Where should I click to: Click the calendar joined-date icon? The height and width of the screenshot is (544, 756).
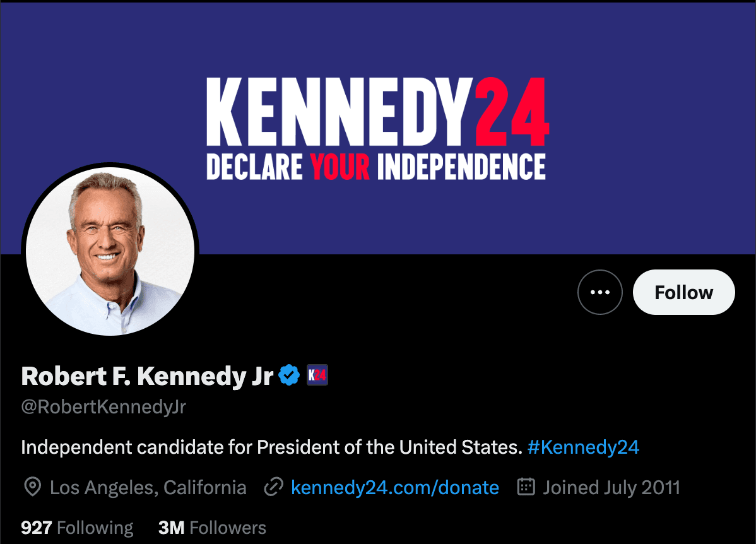[x=526, y=487]
